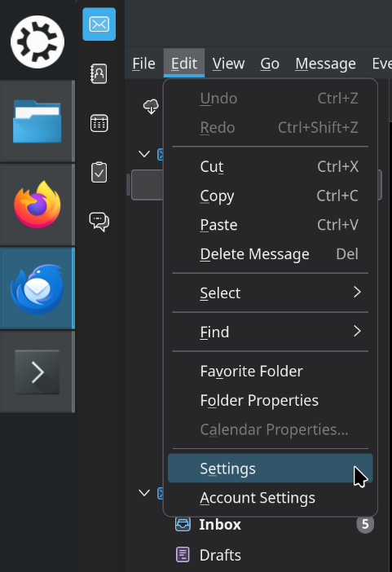392x572 pixels.
Task: Launch Firefox from the task panel
Action: (37, 205)
